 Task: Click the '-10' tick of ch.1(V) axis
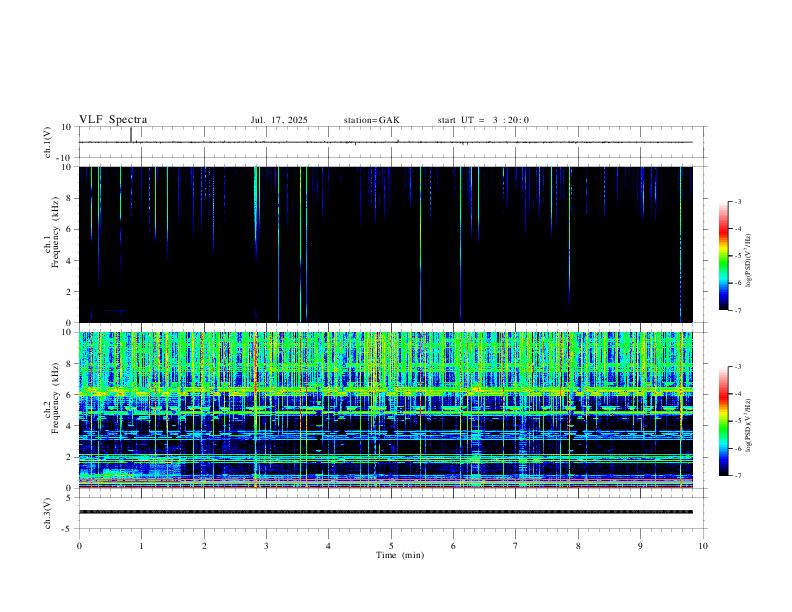click(66, 158)
